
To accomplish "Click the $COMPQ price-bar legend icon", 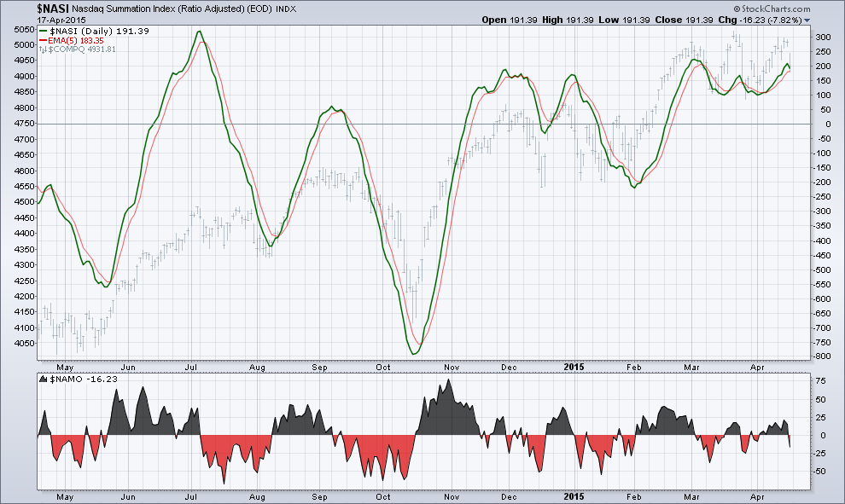I will [x=44, y=49].
